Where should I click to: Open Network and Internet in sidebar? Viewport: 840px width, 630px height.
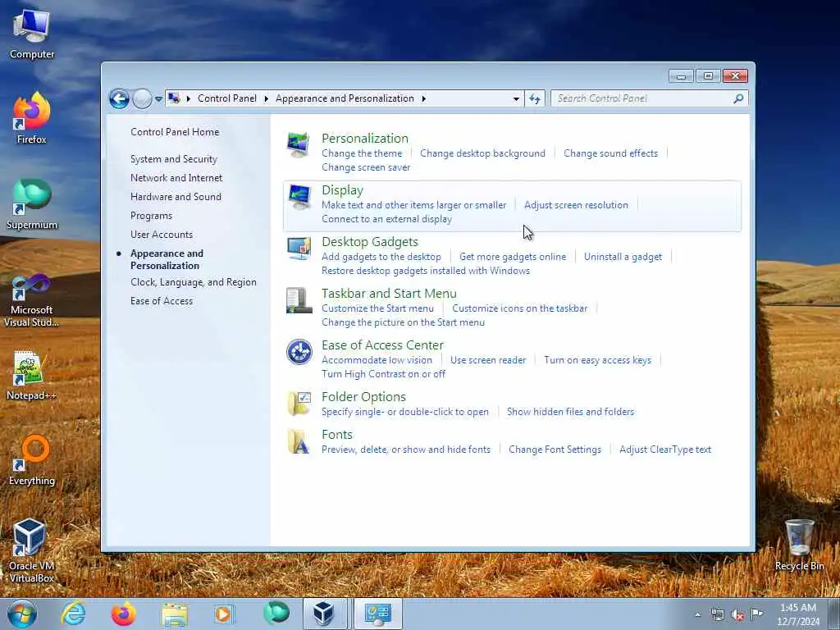pos(176,178)
